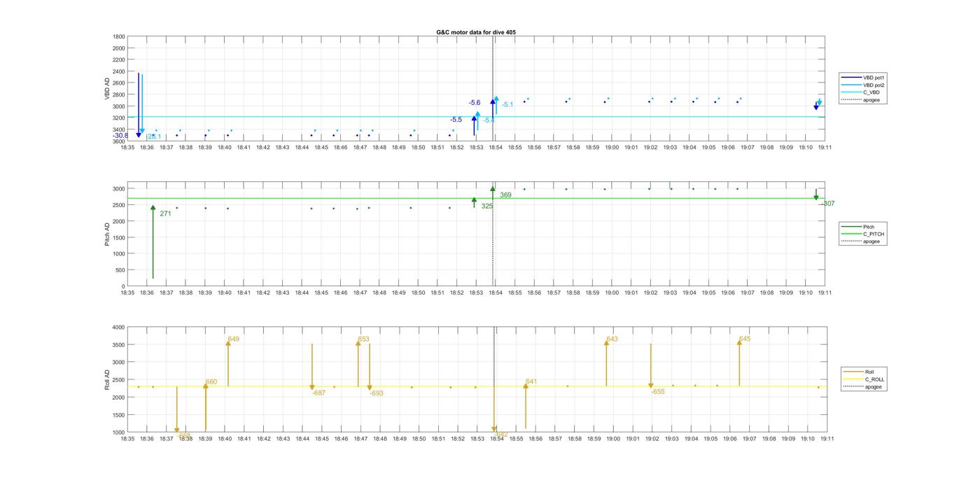The height and width of the screenshot is (485, 980).
Task: Click the -30.8 value label in VBD plot
Action: pyautogui.click(x=120, y=136)
